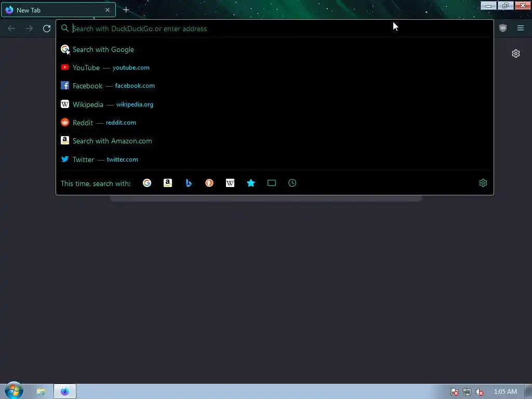Restore down the Firefox window
This screenshot has height=399, width=532.
coord(506,5)
